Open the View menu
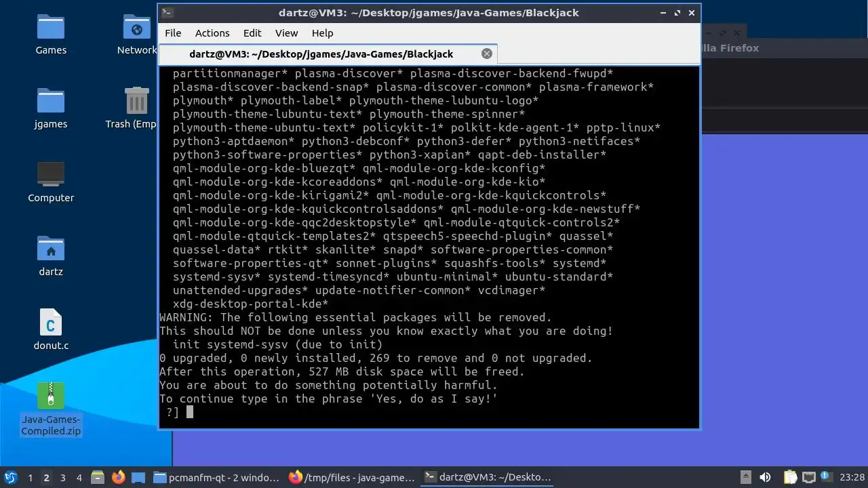 click(x=286, y=33)
